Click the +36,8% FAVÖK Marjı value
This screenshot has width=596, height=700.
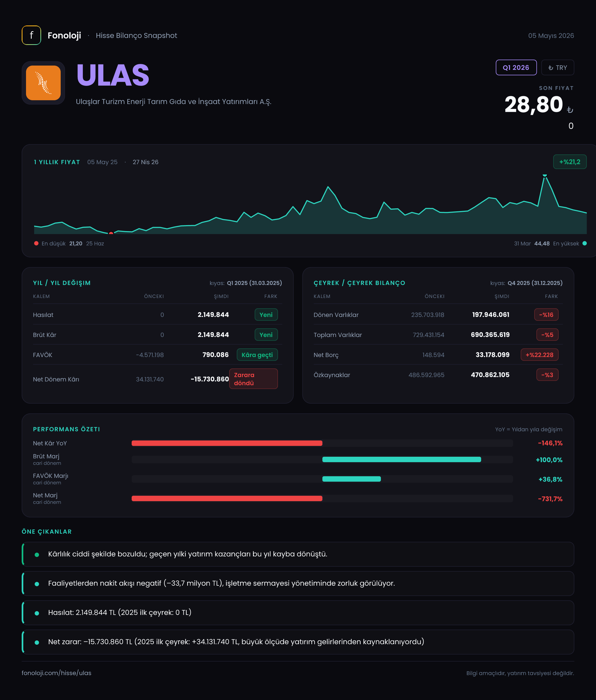(550, 479)
